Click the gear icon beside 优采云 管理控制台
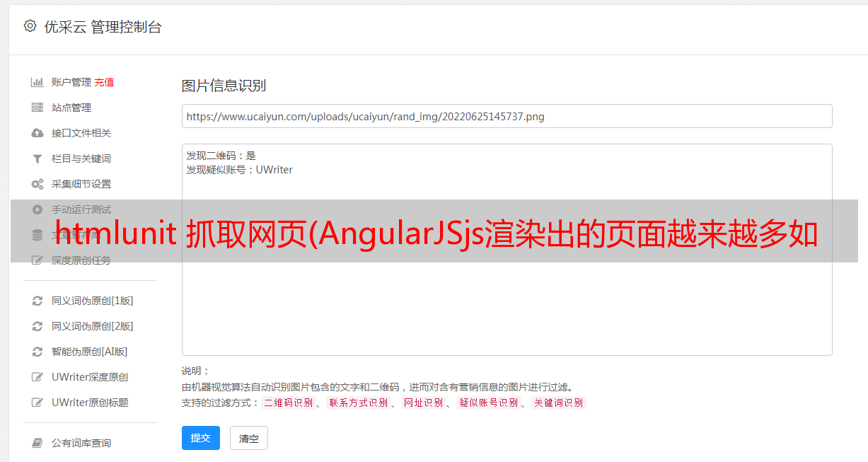This screenshot has height=462, width=868. (x=30, y=26)
